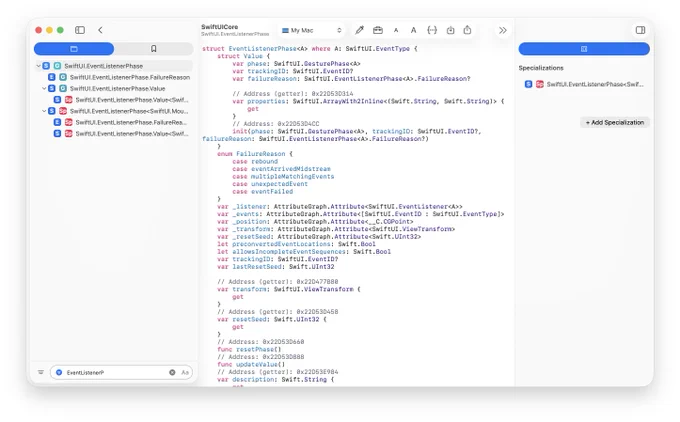Switch to the bookmarks tab in sidebar
The image size is (680, 422).
tap(154, 49)
